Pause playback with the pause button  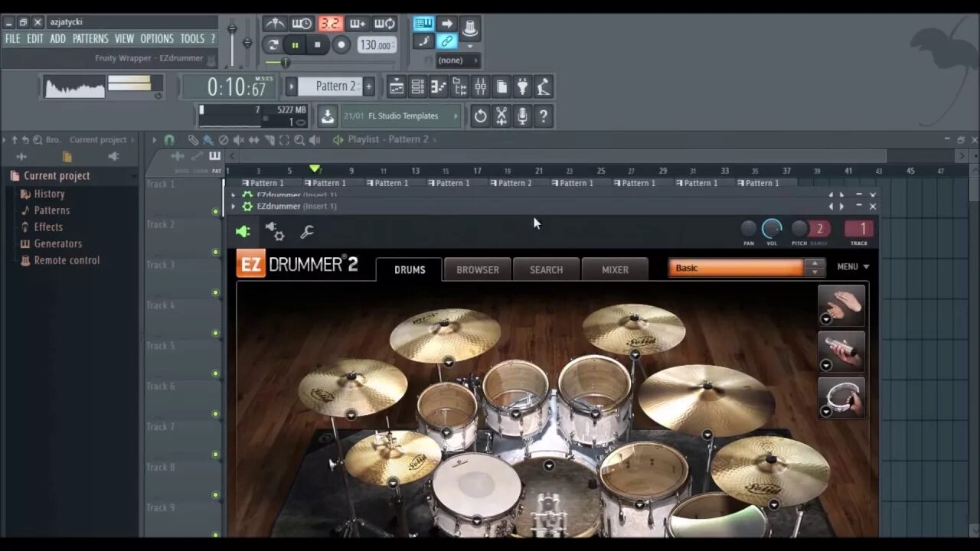pos(295,45)
